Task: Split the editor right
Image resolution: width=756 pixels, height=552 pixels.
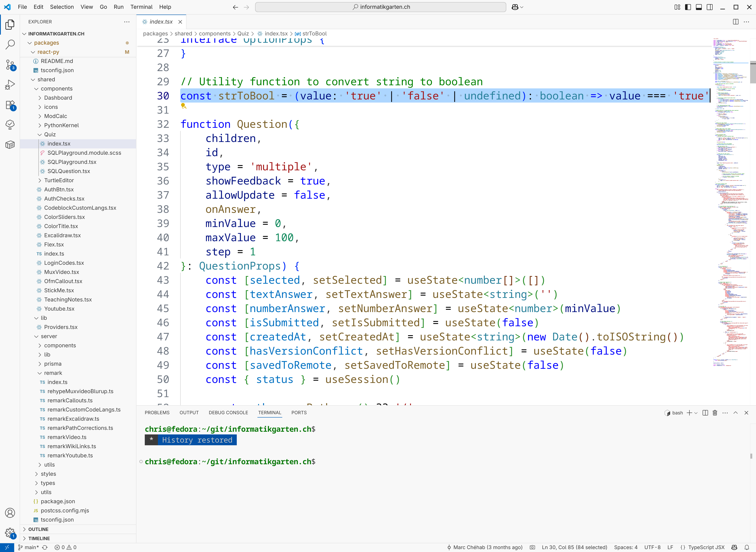Action: (x=735, y=22)
